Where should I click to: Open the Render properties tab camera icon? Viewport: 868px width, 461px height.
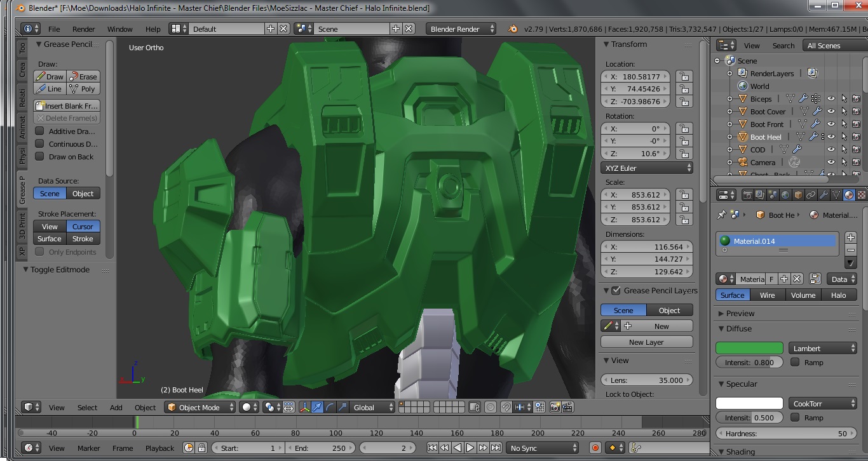[748, 196]
